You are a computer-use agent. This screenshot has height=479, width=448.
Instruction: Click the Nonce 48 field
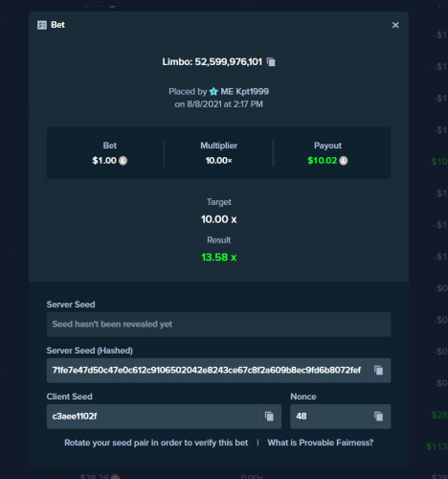click(327, 417)
